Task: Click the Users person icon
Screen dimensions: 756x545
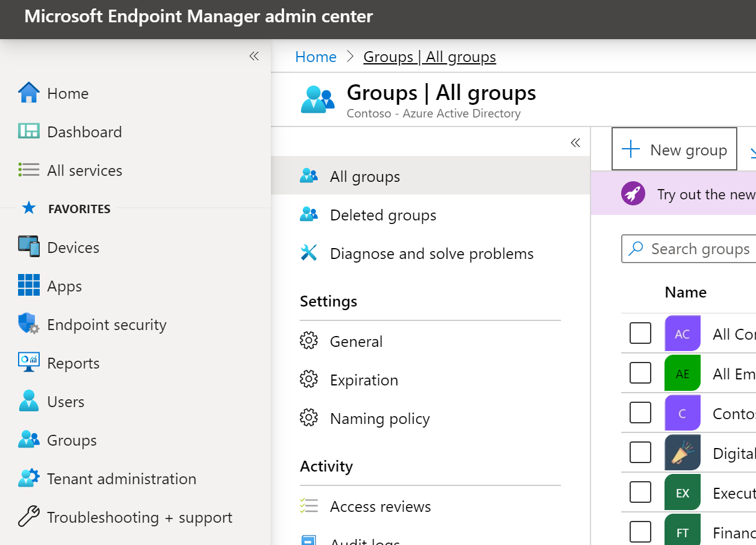Action: point(29,401)
